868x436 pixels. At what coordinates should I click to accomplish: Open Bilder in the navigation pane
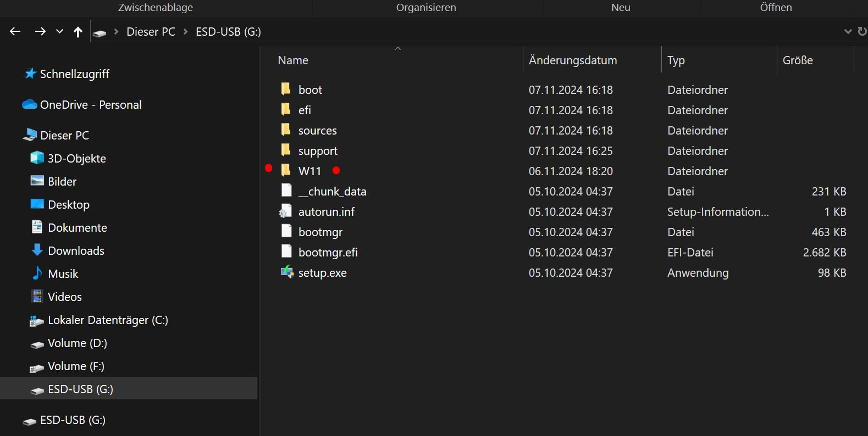(x=62, y=182)
